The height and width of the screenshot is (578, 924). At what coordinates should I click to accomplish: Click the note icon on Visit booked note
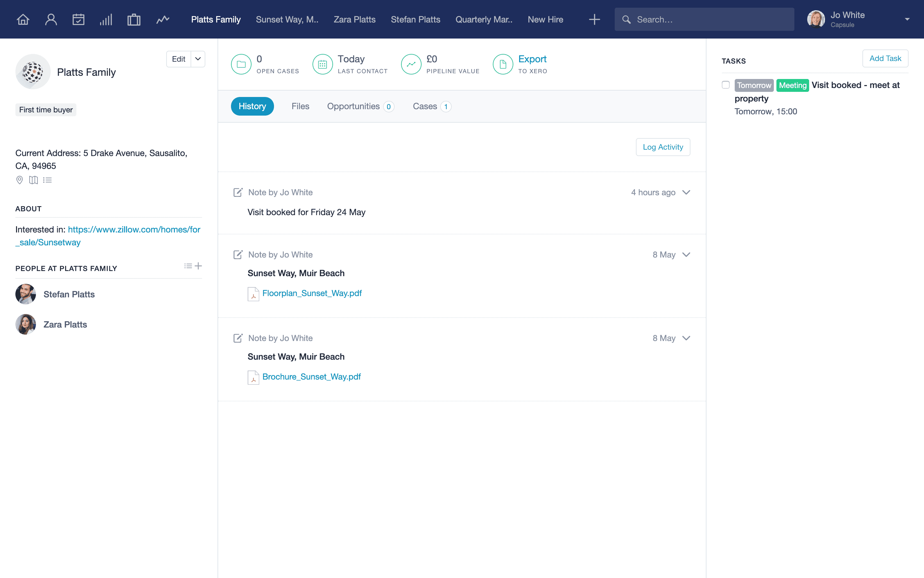click(238, 192)
